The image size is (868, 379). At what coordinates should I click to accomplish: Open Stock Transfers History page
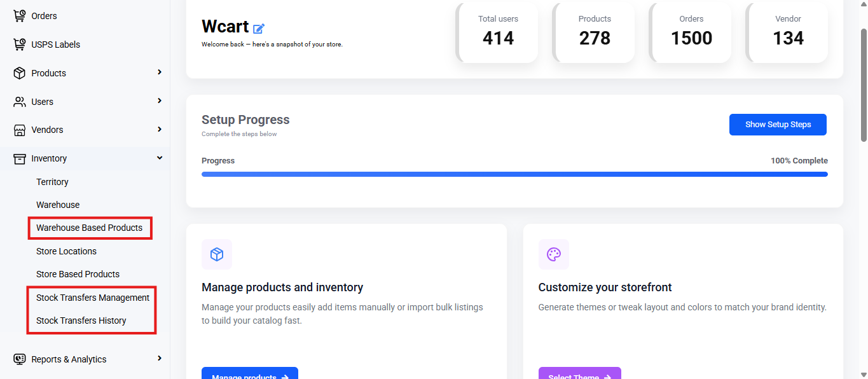(81, 320)
